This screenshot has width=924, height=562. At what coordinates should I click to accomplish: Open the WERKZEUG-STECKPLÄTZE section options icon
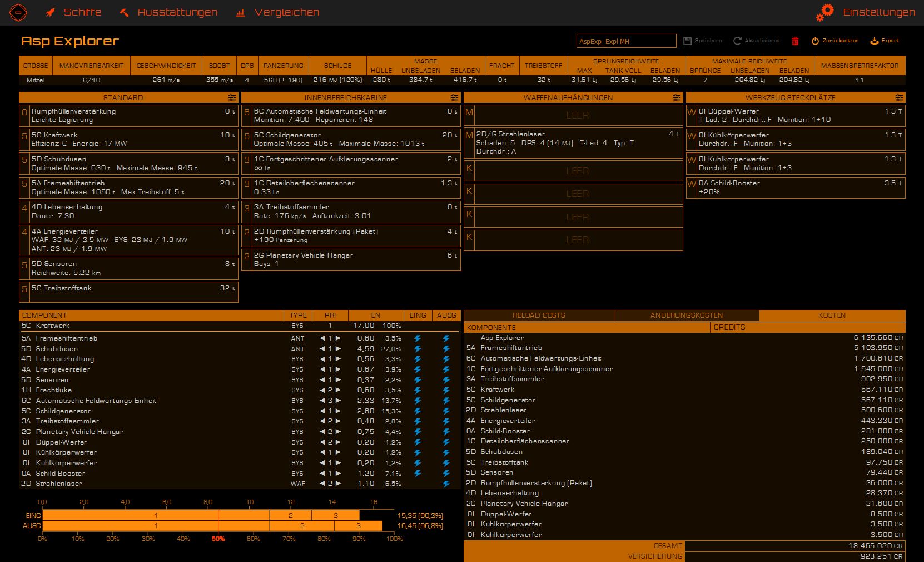pos(899,97)
